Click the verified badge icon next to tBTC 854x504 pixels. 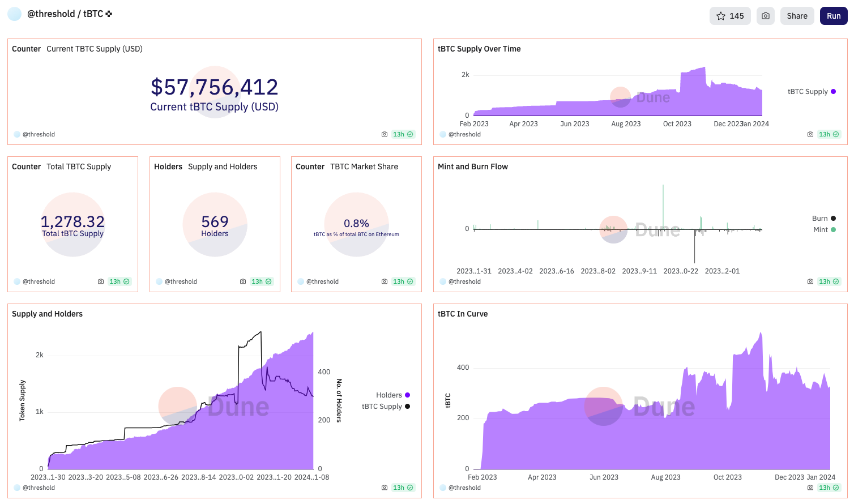tap(109, 14)
